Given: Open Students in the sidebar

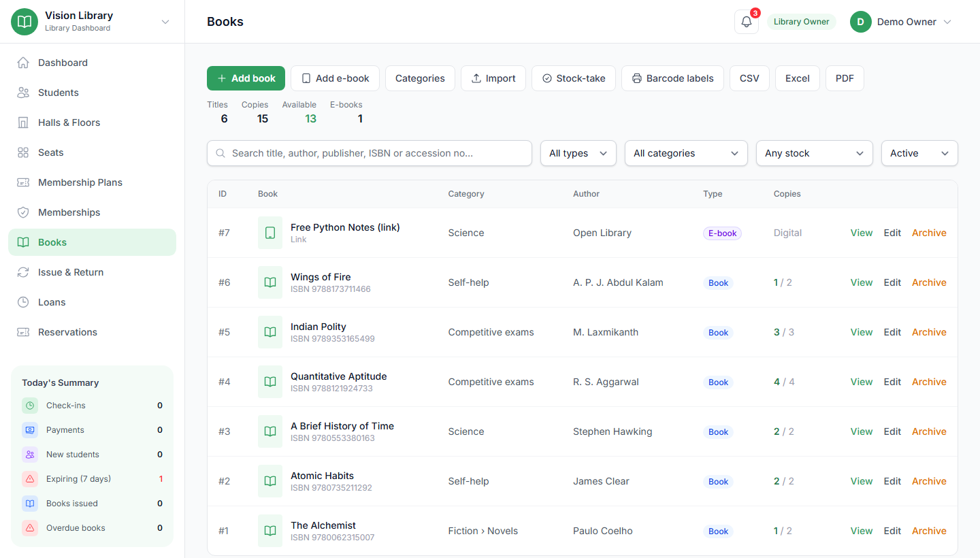Looking at the screenshot, I should [92, 93].
